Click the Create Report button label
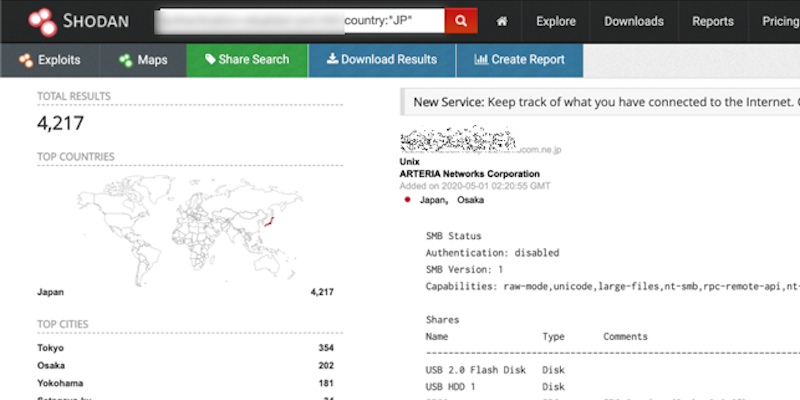This screenshot has width=800, height=400. 528,60
